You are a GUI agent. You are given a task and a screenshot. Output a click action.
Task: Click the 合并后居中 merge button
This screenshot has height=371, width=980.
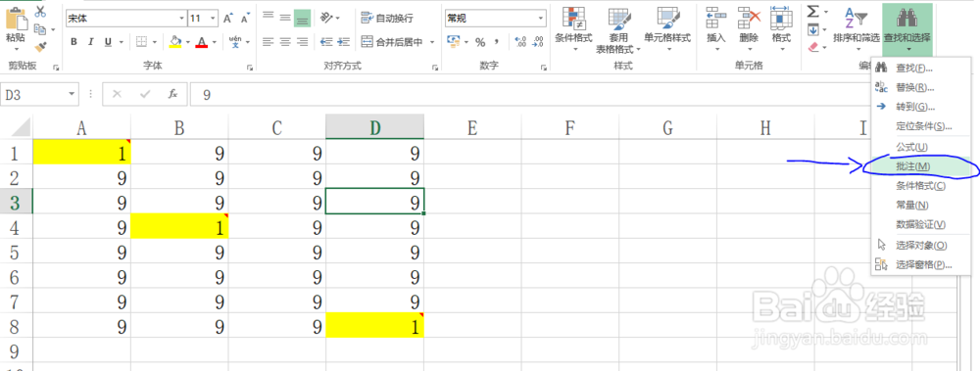(x=391, y=42)
